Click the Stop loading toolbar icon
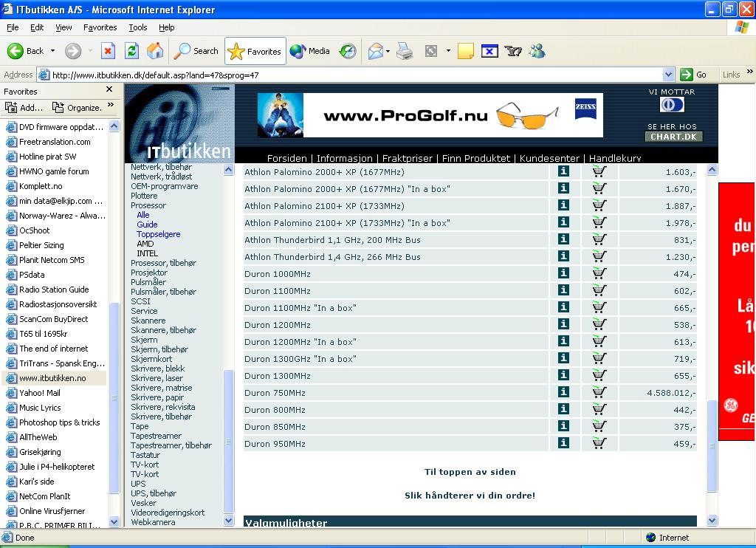Screen dimensions: 756x548 click(x=108, y=51)
